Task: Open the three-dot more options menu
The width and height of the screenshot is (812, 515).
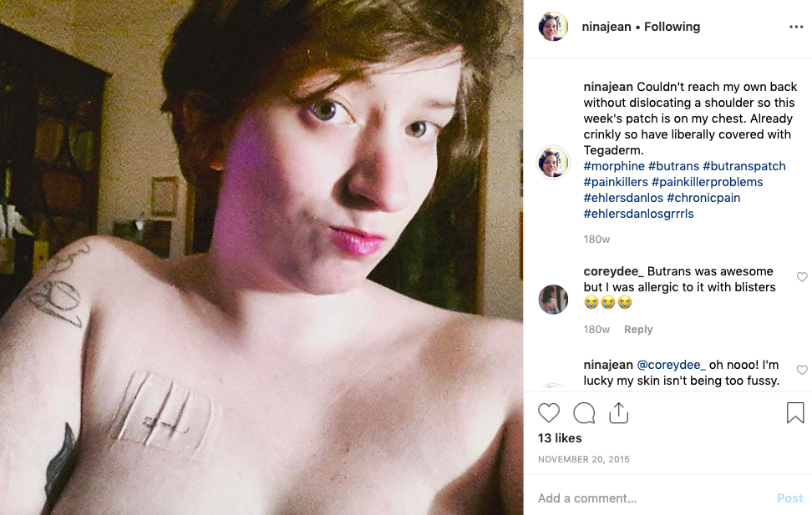Action: [x=796, y=27]
